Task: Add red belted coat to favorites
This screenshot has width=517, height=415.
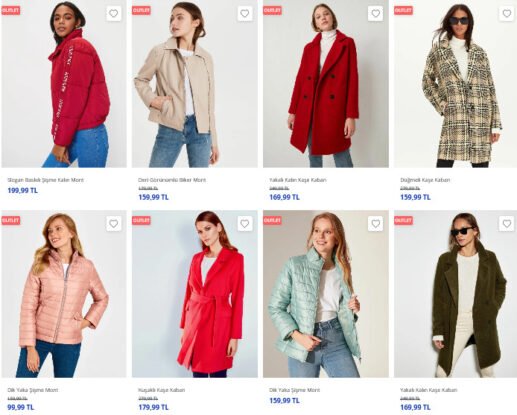Action: [245, 224]
